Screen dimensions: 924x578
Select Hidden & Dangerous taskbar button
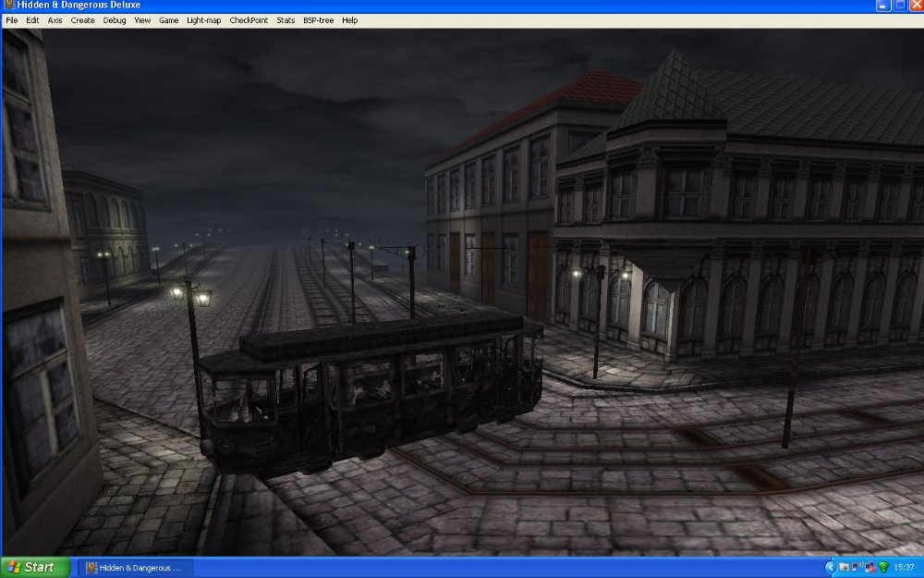coord(135,568)
